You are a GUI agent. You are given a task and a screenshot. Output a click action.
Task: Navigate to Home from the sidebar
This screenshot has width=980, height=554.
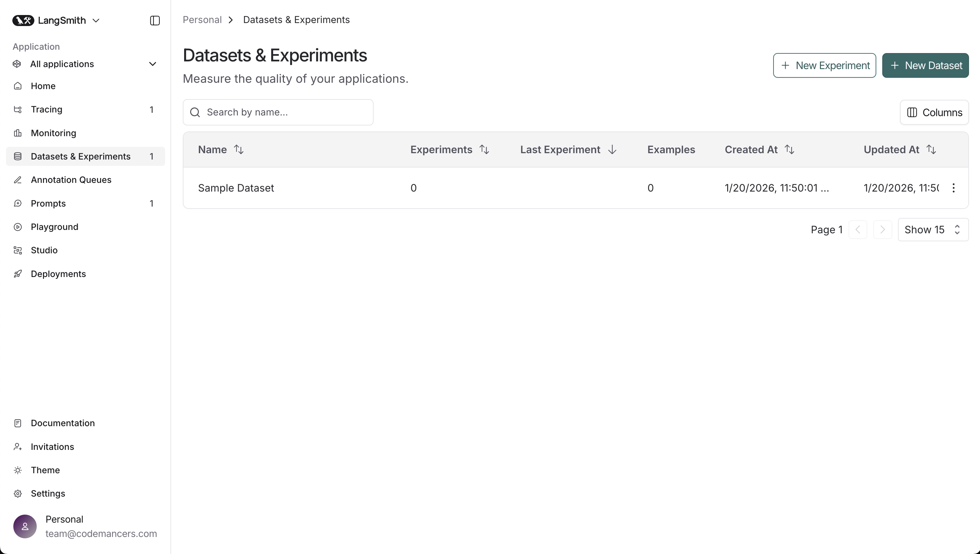pos(43,86)
